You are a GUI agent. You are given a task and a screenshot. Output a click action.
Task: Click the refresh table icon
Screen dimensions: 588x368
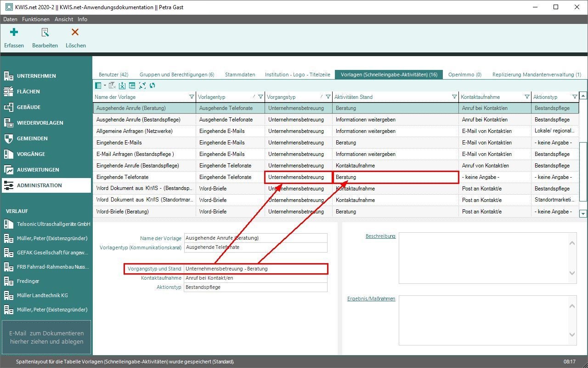(153, 86)
